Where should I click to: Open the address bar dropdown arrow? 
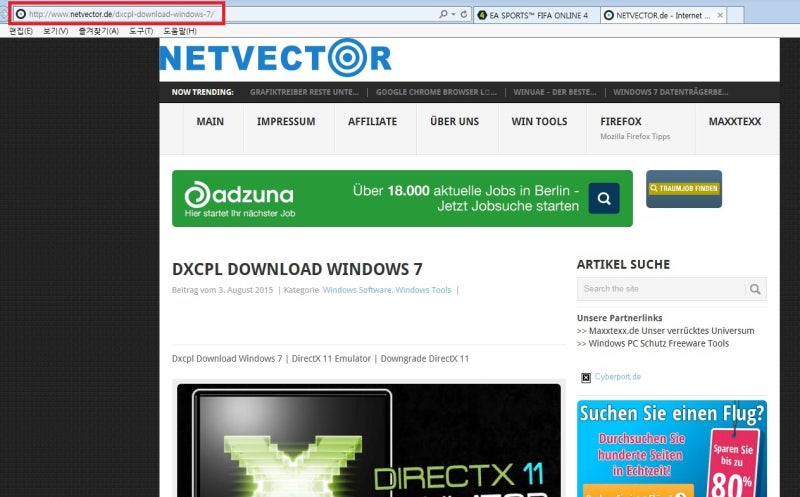453,14
